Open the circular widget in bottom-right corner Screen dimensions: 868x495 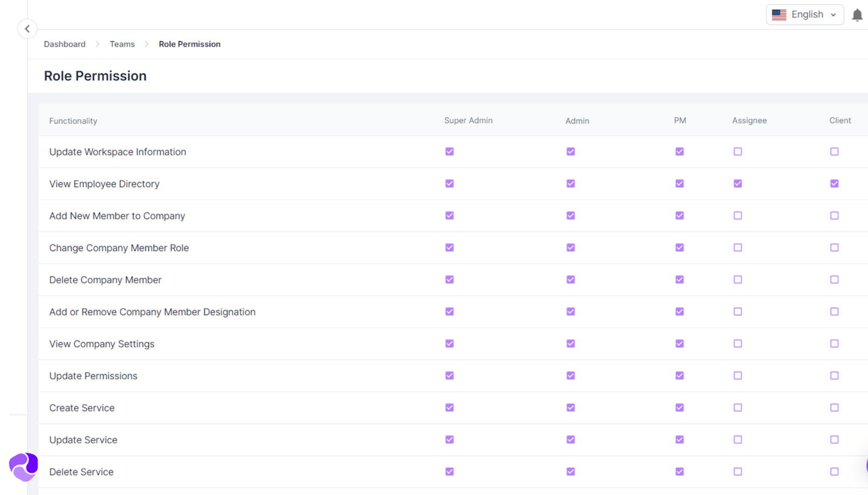865,465
